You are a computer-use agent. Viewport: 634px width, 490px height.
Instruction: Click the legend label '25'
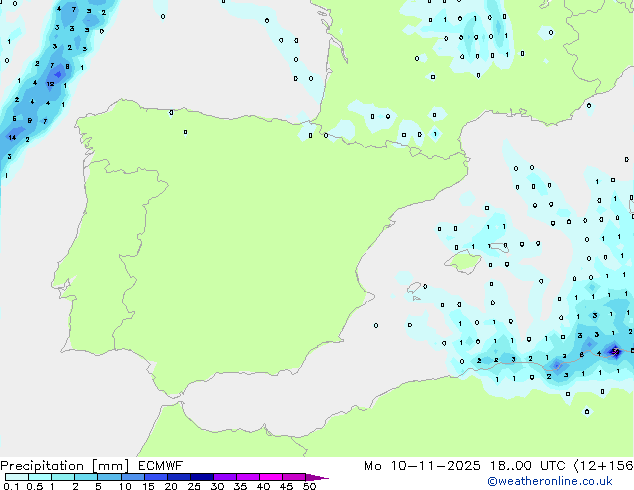[x=194, y=486]
